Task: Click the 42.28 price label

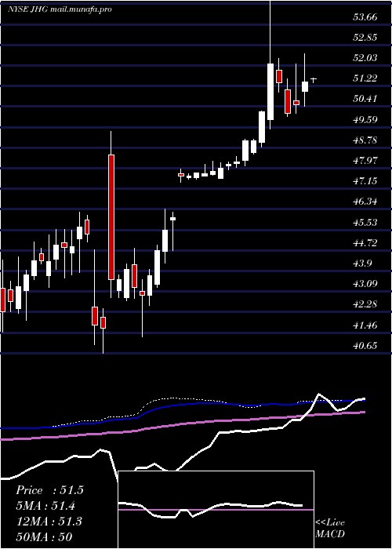Action: [x=365, y=304]
